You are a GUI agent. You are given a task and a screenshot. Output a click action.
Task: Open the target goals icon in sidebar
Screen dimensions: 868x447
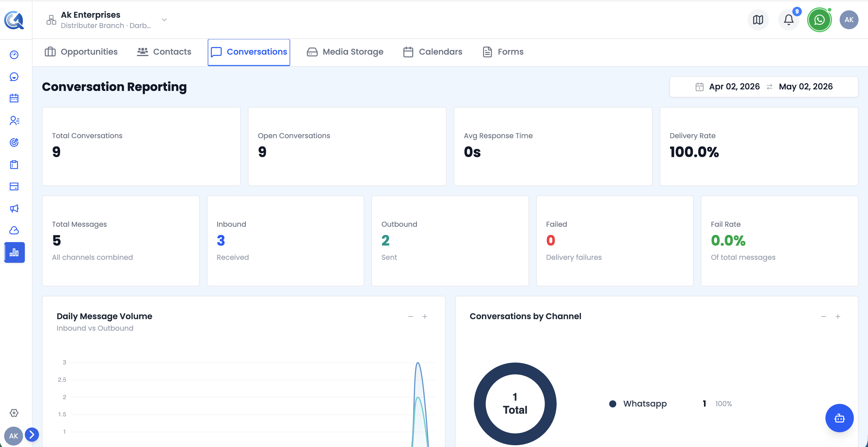[14, 143]
